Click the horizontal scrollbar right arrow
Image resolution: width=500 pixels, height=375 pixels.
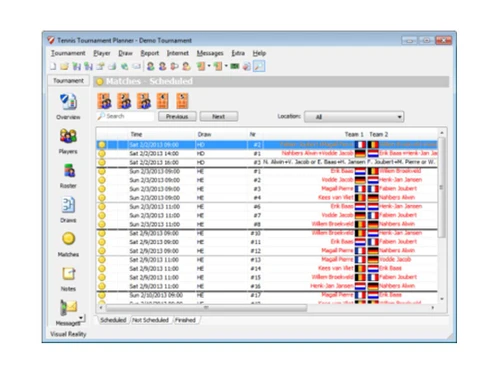coord(433,308)
